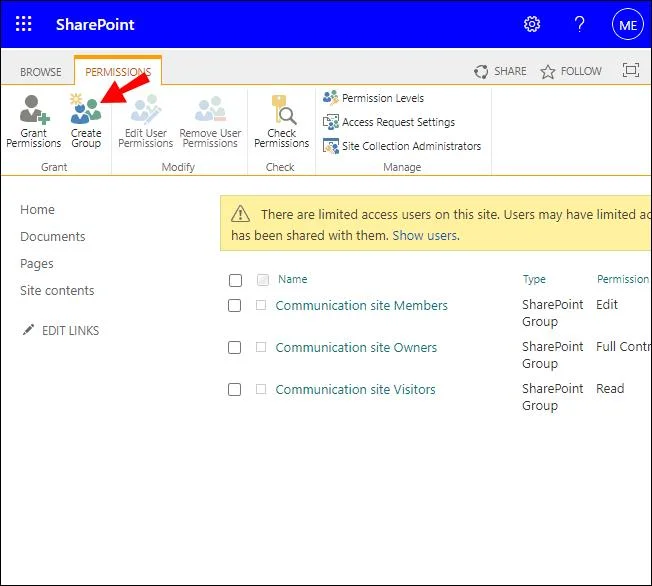The height and width of the screenshot is (586, 652).
Task: Click the Grant Permissions ribbon icon
Action: click(34, 110)
